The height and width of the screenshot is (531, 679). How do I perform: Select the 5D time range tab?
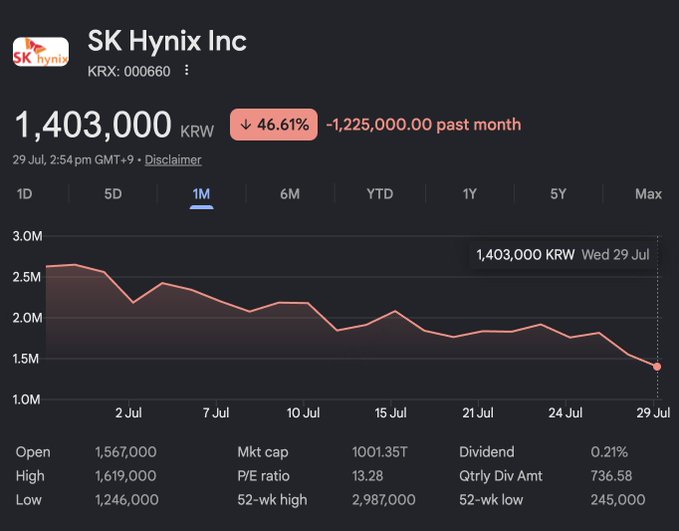coord(113,194)
